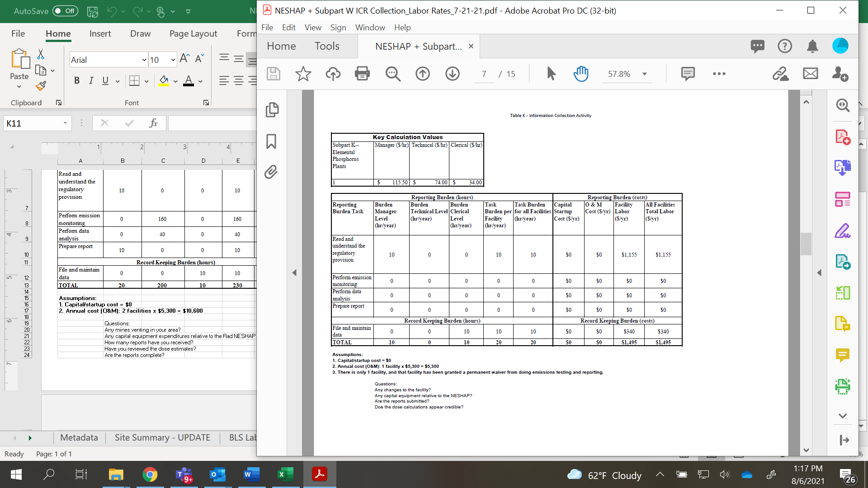Expand the zoom level dropdown at 57.8%

[645, 74]
